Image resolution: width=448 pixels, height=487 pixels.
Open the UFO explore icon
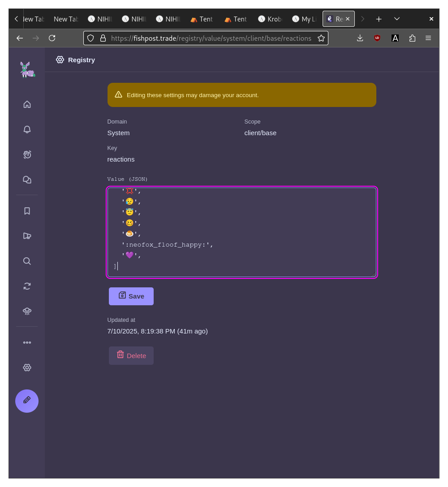(27, 311)
